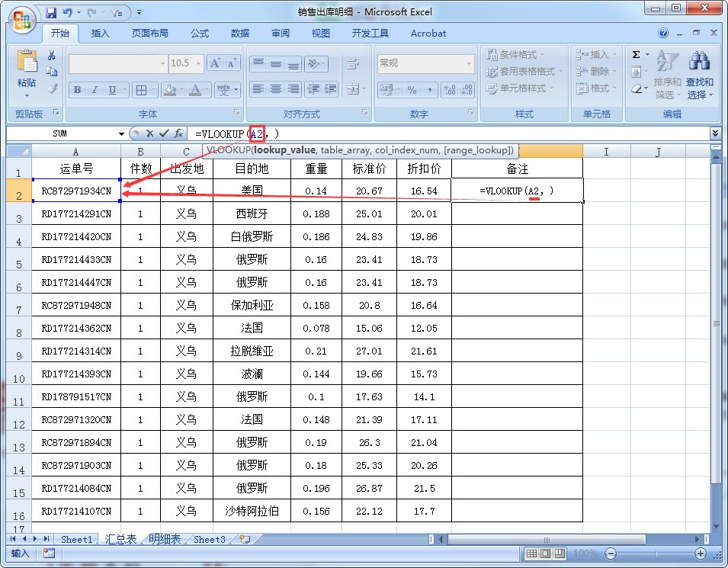Switch to the 汇总表 sheet tab

click(x=119, y=539)
